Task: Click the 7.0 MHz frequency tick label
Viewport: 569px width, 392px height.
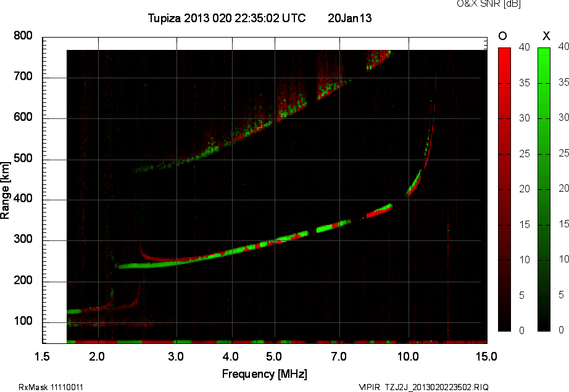Action: [339, 356]
